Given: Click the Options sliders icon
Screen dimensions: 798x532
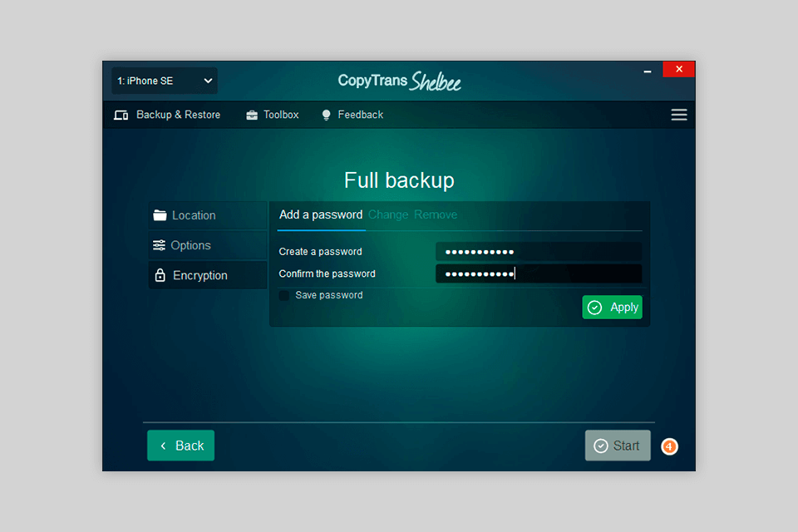Looking at the screenshot, I should 160,245.
